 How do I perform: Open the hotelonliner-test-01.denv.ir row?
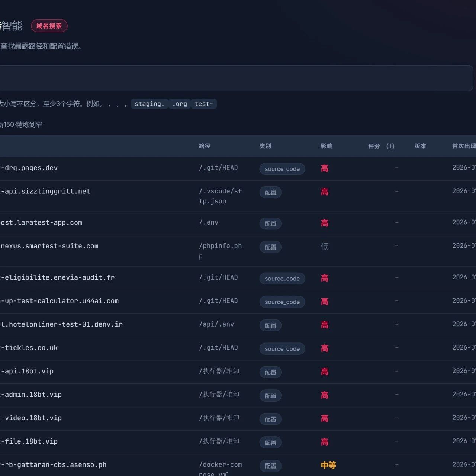[x=238, y=325]
